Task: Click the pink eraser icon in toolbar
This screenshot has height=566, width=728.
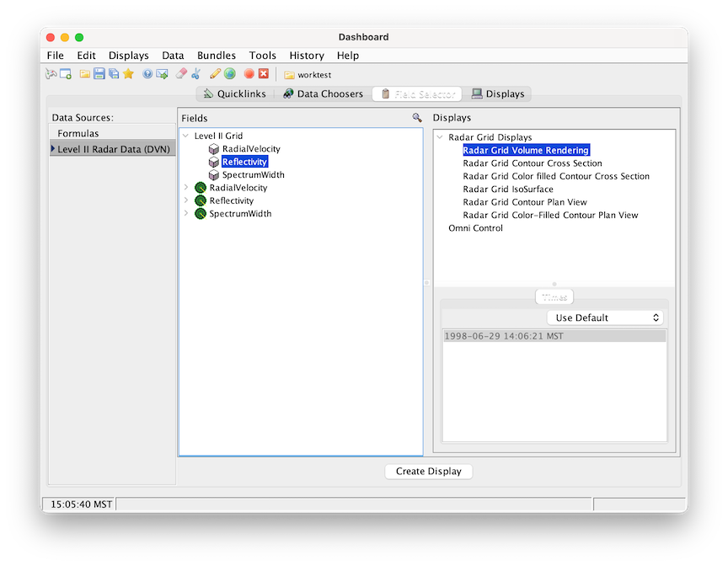Action: (x=181, y=74)
